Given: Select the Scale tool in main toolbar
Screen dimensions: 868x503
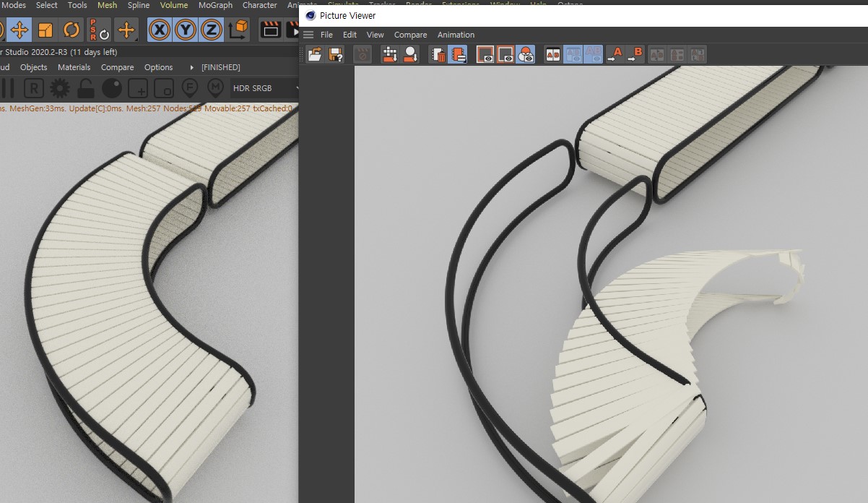Looking at the screenshot, I should coord(45,30).
